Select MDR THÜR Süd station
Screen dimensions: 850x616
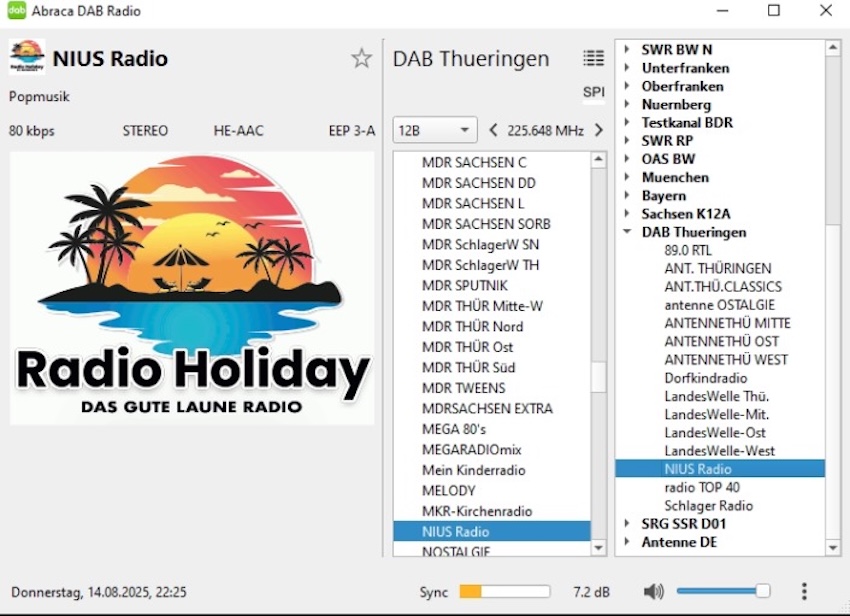[x=492, y=368]
